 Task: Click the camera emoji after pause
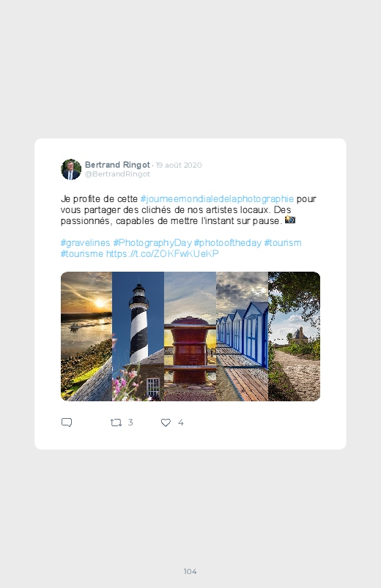point(290,220)
